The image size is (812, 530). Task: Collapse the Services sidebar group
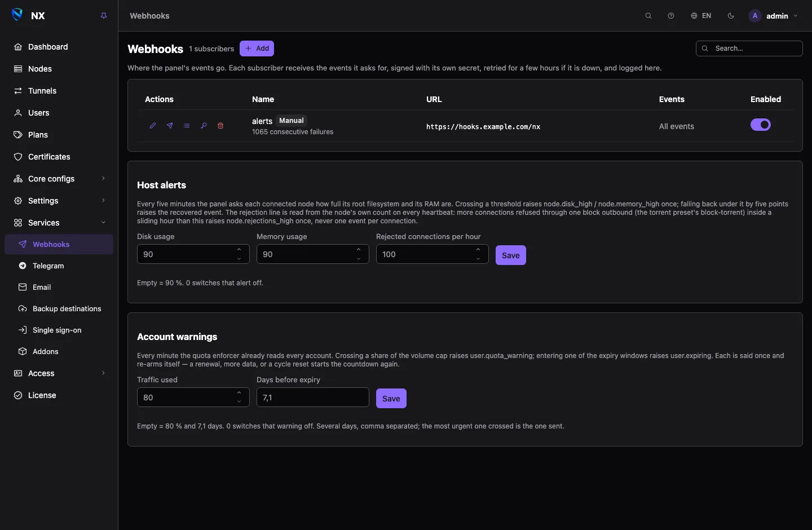pyautogui.click(x=59, y=223)
